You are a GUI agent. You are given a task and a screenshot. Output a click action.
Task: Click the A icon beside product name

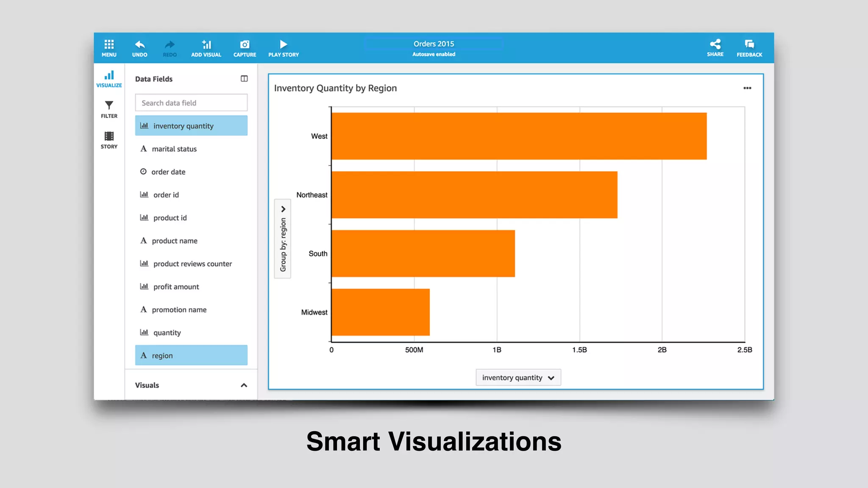pos(144,240)
